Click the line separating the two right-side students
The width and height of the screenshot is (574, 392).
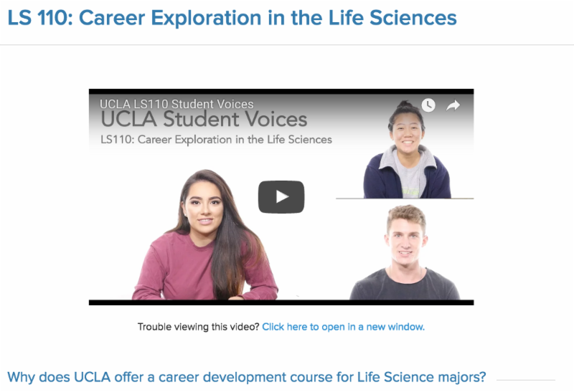pyautogui.click(x=405, y=199)
